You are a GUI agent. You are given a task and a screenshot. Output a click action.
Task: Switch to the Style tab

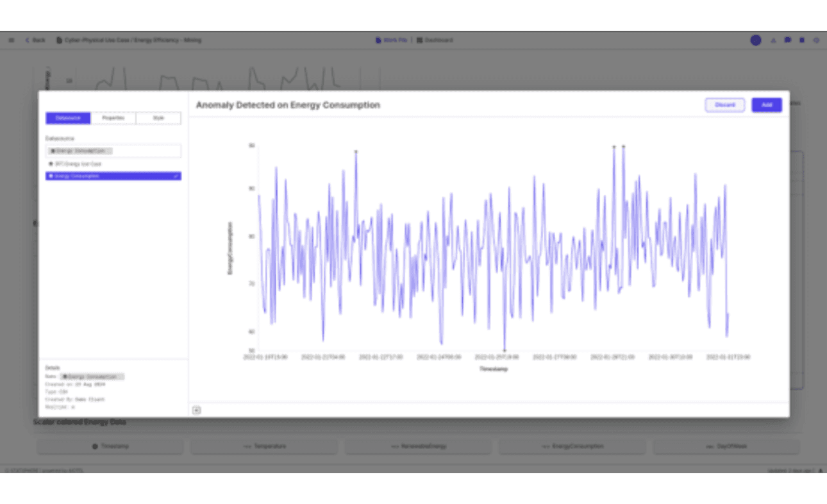pyautogui.click(x=158, y=118)
